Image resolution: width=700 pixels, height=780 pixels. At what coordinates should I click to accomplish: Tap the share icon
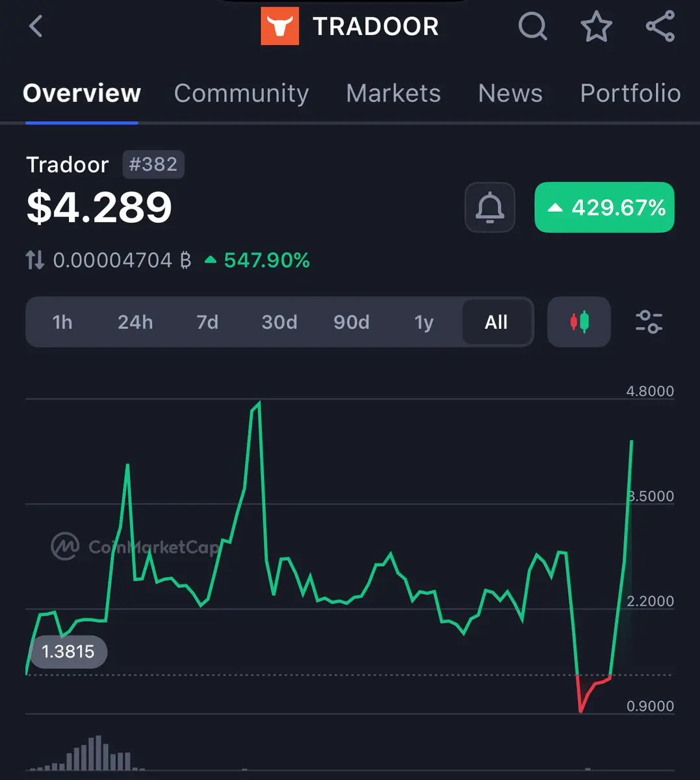(x=660, y=27)
